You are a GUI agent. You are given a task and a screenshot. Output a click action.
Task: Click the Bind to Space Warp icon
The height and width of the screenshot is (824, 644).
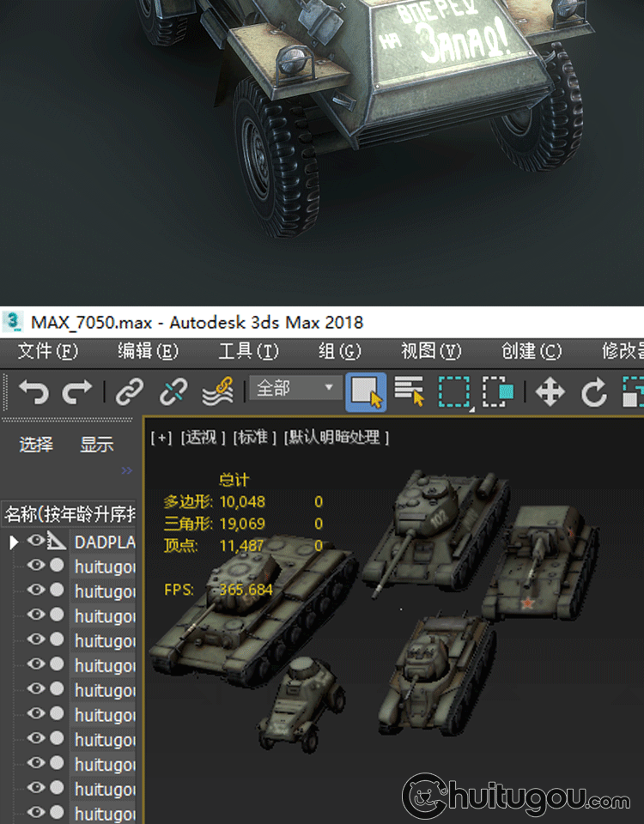[217, 393]
